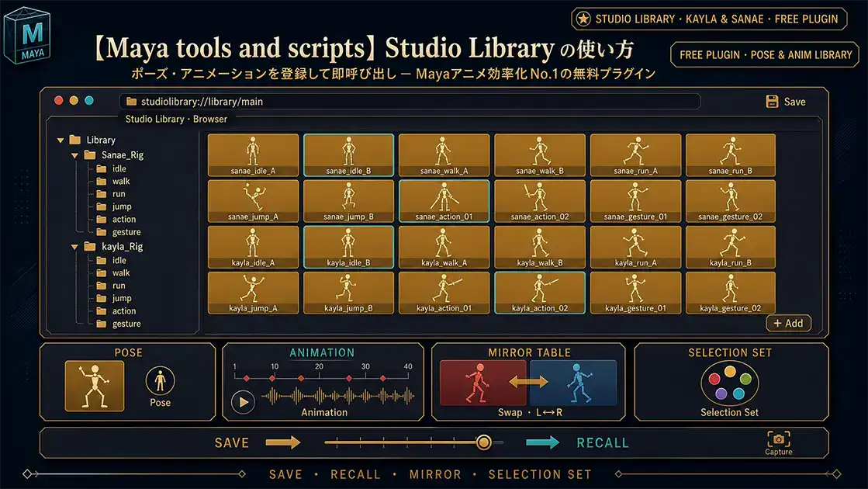Select the sanae_walk_A thumbnail
The width and height of the screenshot is (868, 489).
pyautogui.click(x=444, y=155)
